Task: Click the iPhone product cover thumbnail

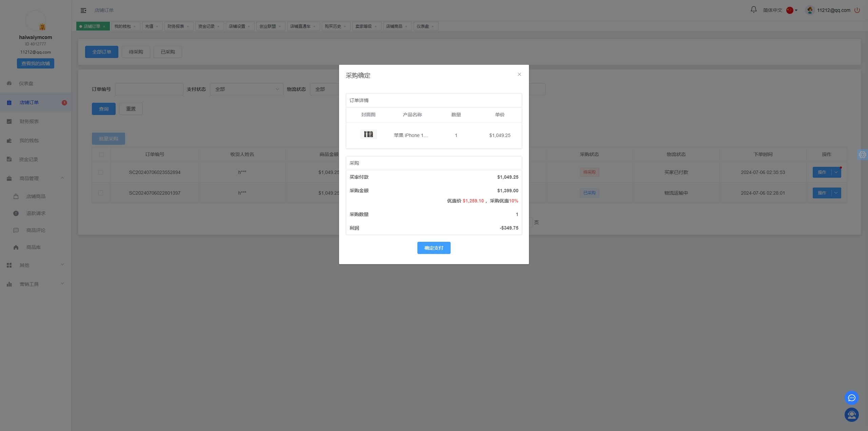Action: pyautogui.click(x=368, y=134)
